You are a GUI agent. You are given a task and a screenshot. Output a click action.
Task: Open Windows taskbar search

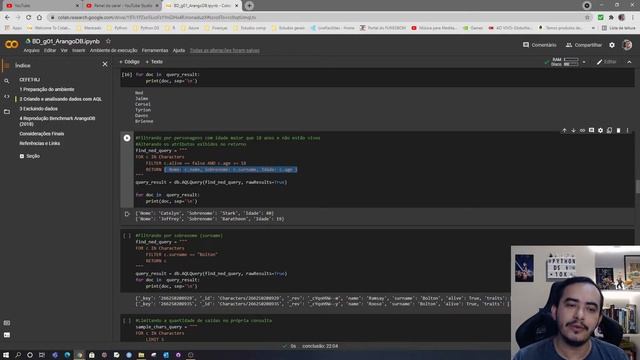click(18, 355)
